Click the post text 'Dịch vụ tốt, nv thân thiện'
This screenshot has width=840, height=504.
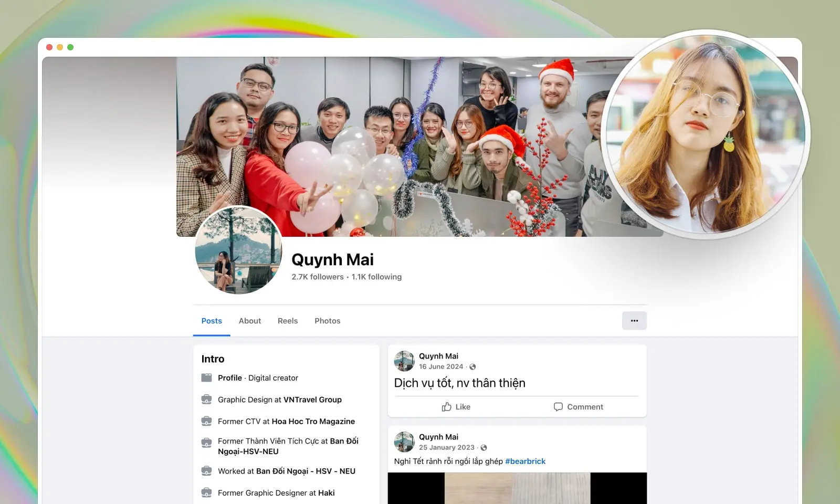459,383
